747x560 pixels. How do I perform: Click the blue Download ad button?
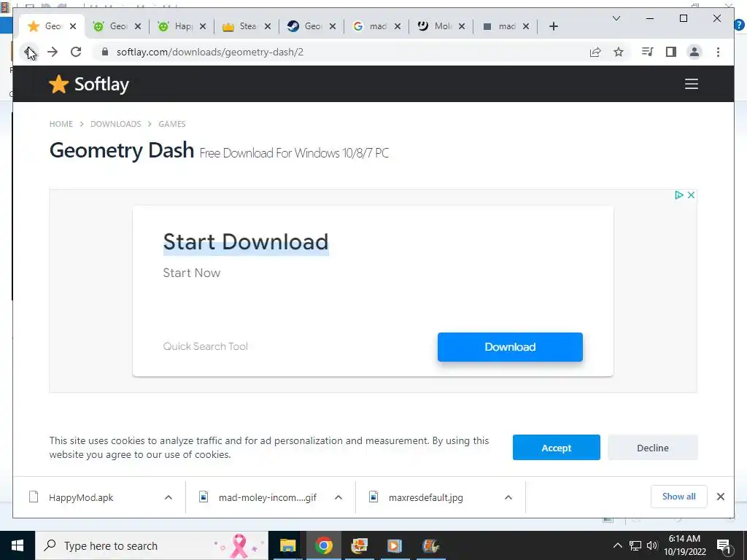(510, 346)
